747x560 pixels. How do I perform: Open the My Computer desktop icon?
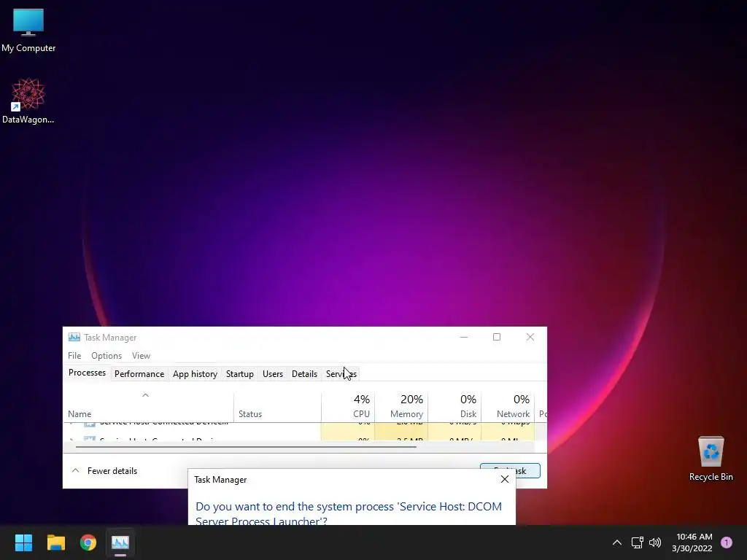pos(28,31)
